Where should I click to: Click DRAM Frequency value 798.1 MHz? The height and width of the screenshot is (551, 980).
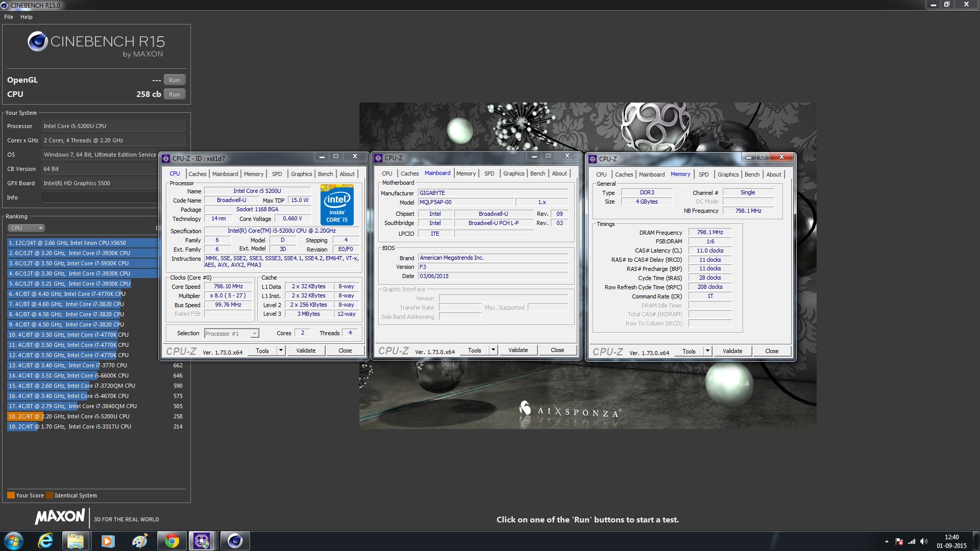710,233
